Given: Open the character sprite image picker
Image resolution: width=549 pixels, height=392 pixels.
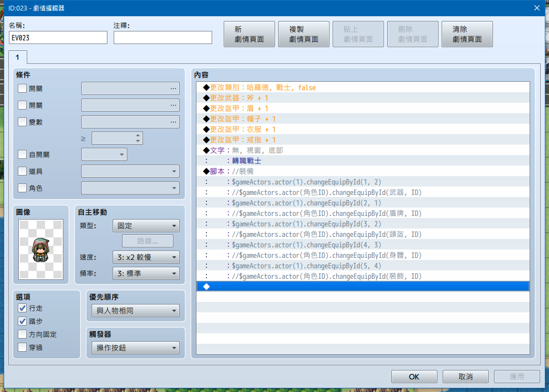Looking at the screenshot, I should click(41, 249).
